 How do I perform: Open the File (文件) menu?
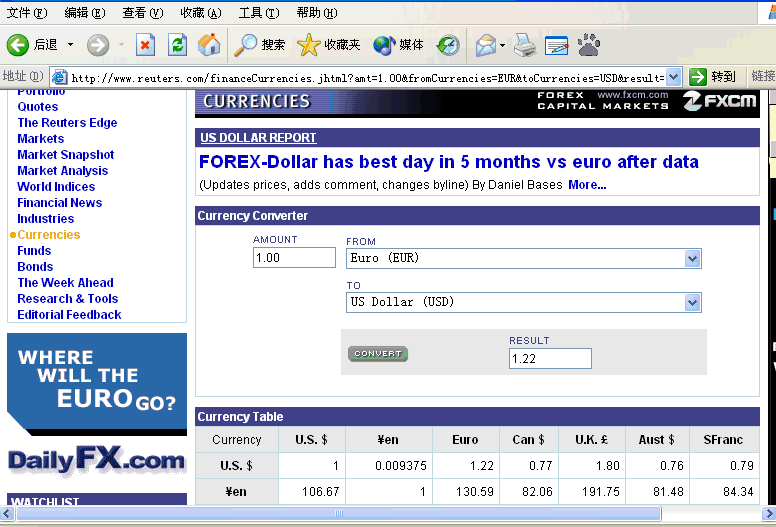pyautogui.click(x=27, y=13)
